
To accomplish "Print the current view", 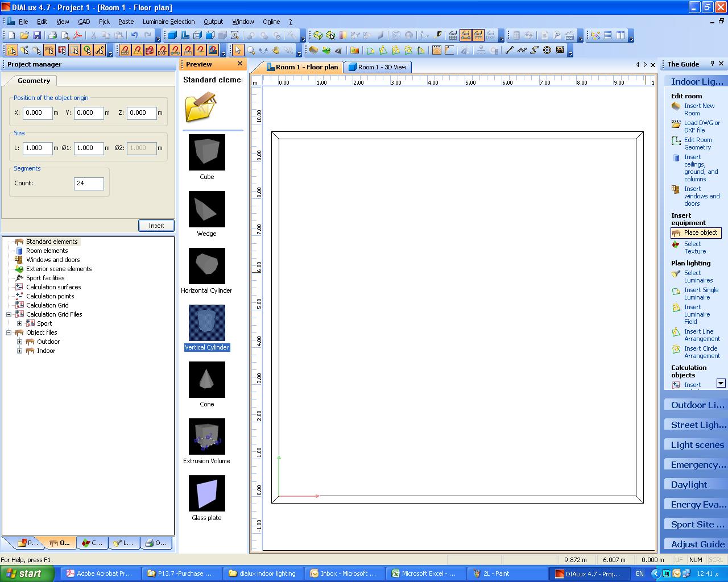I will point(52,35).
